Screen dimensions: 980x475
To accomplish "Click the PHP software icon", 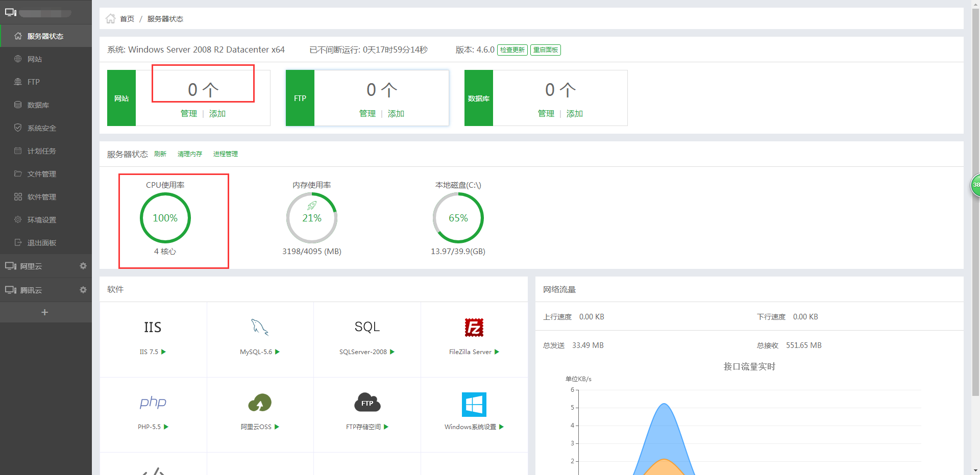I will (153, 403).
